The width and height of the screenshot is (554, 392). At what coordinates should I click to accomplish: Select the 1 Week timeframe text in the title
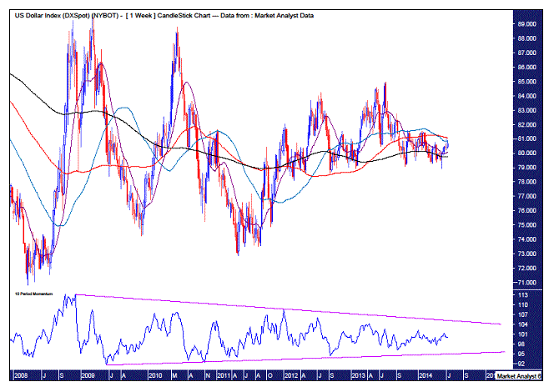[x=141, y=16]
